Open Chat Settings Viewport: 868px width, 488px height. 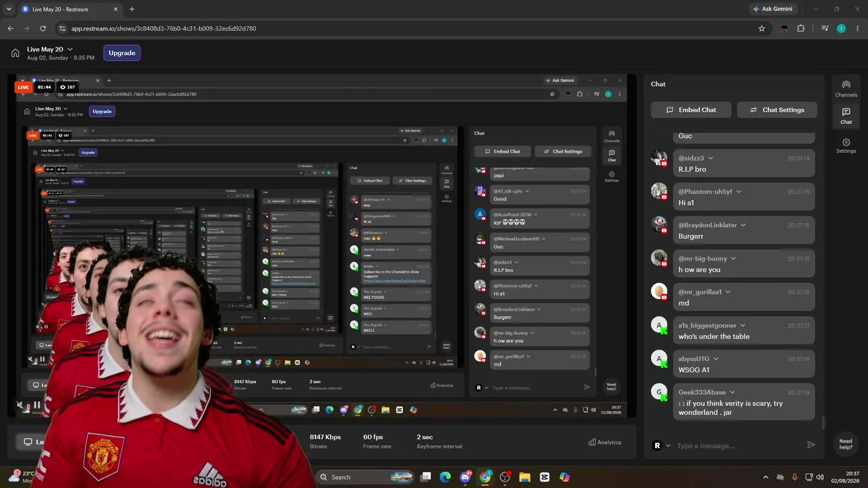pyautogui.click(x=776, y=110)
